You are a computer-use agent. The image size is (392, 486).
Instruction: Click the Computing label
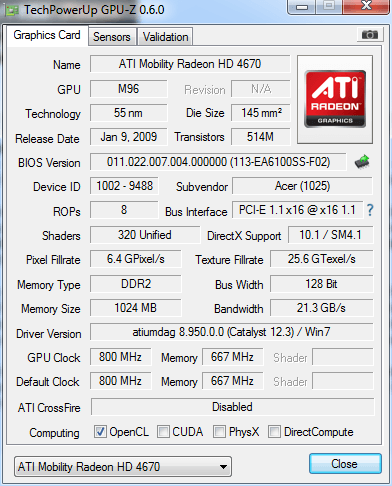pyautogui.click(x=54, y=433)
